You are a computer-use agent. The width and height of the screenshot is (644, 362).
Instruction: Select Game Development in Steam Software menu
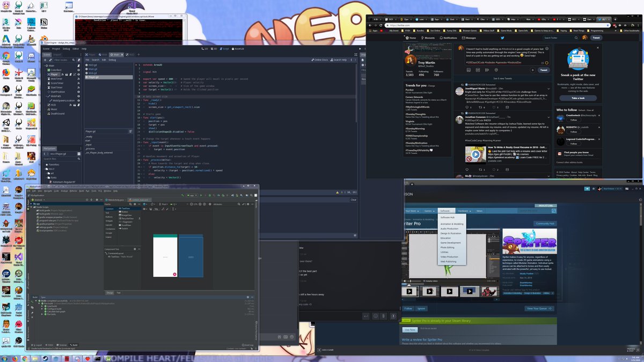click(450, 243)
